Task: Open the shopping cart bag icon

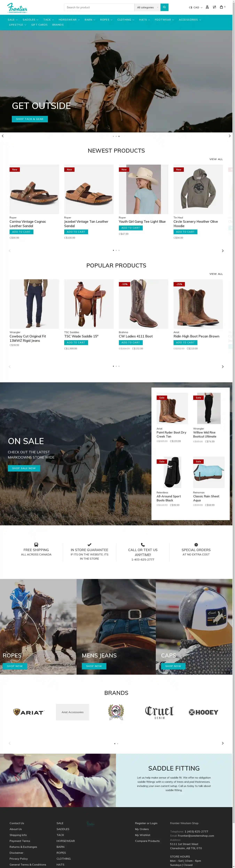Action: pyautogui.click(x=222, y=7)
